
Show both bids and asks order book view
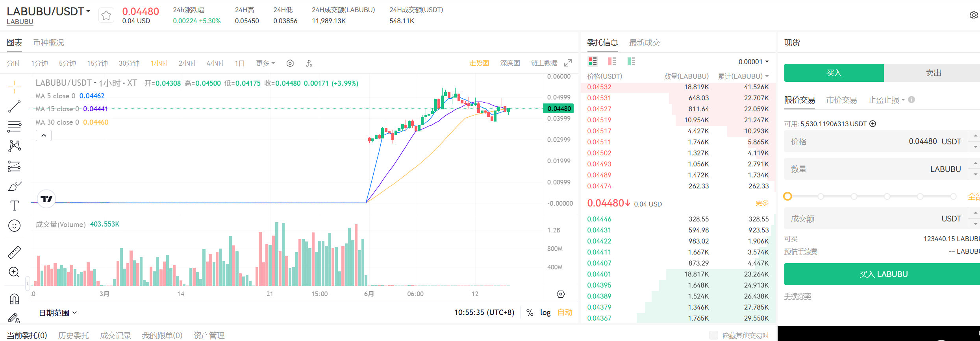tap(593, 61)
